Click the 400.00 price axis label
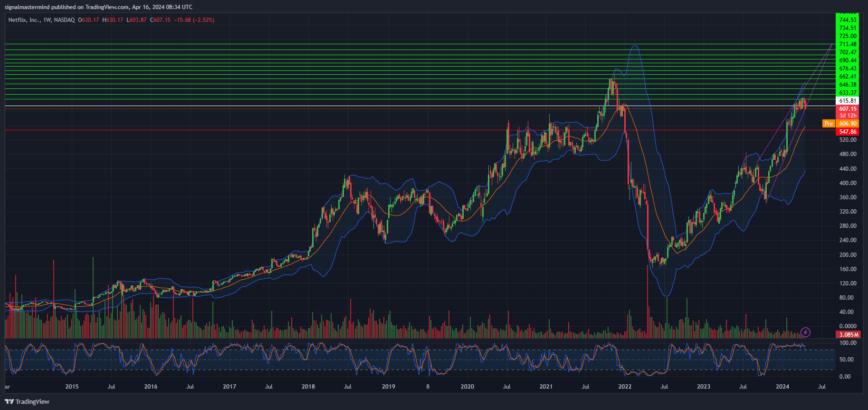Viewport: 868px width, 410px height. 848,183
